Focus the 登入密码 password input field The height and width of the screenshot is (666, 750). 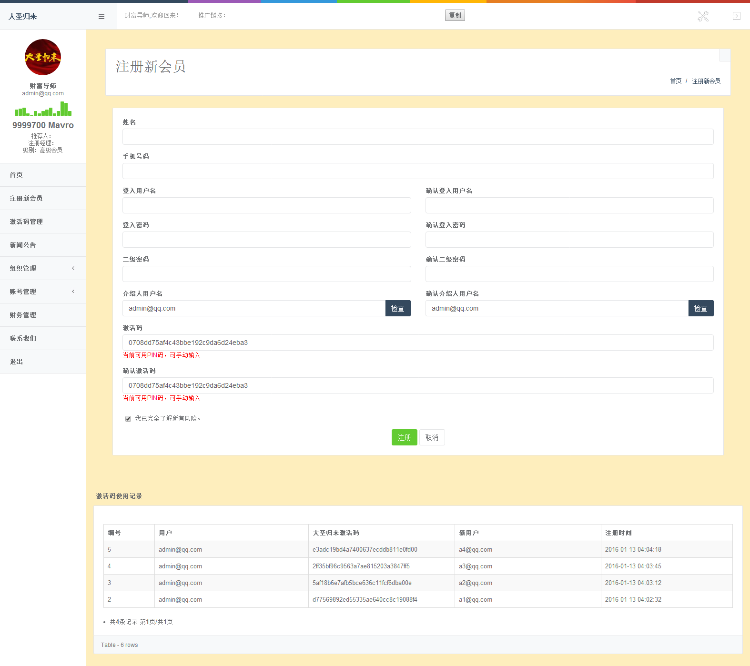pos(266,240)
